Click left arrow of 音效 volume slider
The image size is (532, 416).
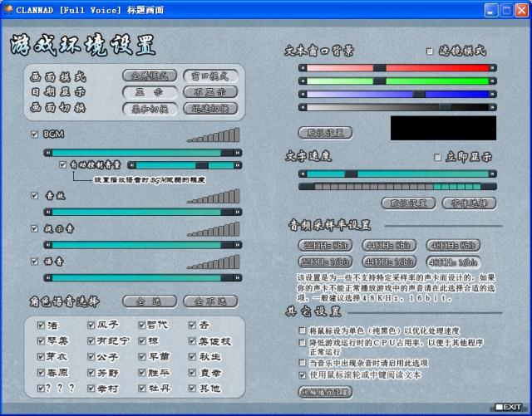coord(48,213)
